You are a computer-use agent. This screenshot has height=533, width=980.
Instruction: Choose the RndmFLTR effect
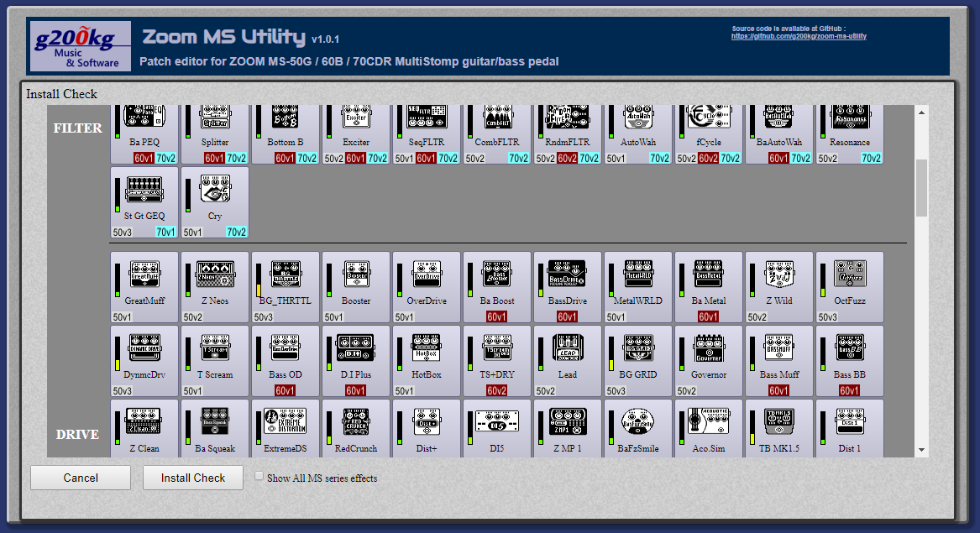[x=569, y=134]
